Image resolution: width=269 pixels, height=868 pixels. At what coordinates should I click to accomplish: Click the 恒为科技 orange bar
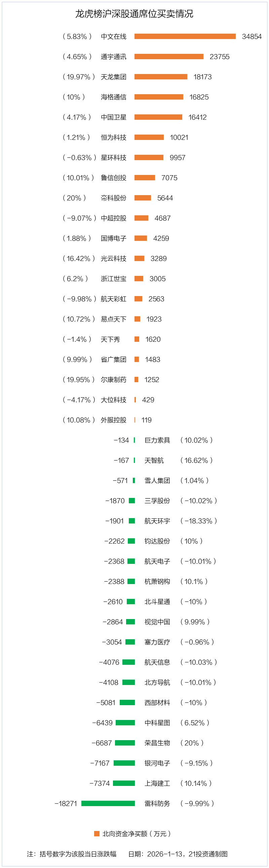(x=149, y=138)
